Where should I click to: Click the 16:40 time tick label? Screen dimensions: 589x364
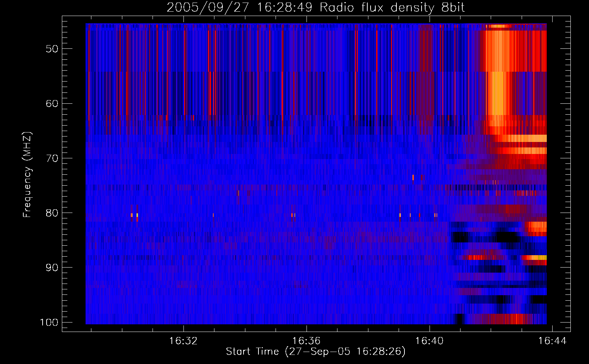pyautogui.click(x=430, y=341)
